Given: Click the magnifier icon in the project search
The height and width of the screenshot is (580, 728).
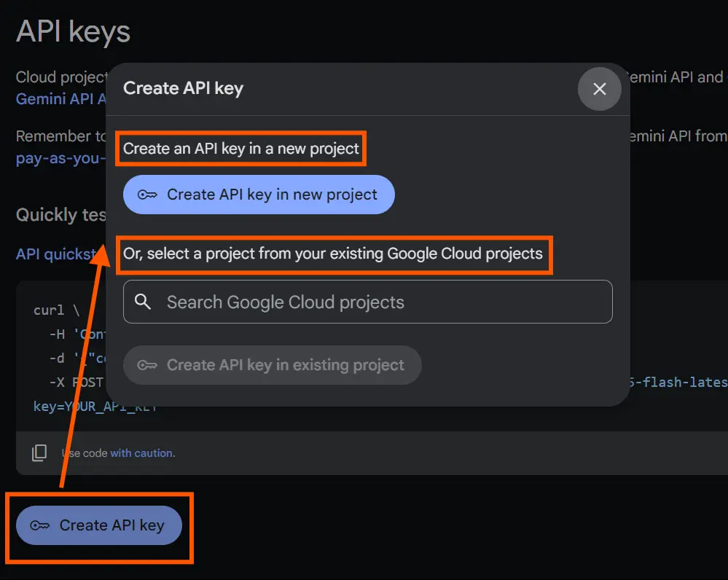Looking at the screenshot, I should (143, 302).
